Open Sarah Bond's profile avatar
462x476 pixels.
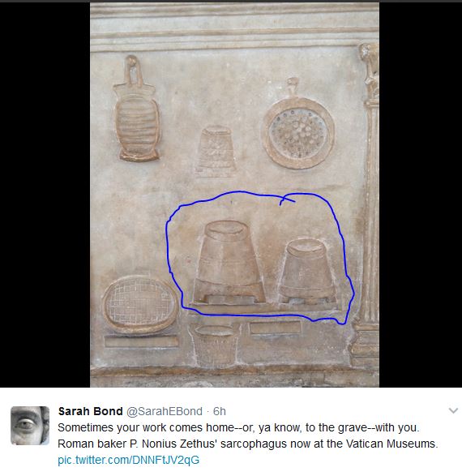[x=30, y=425]
